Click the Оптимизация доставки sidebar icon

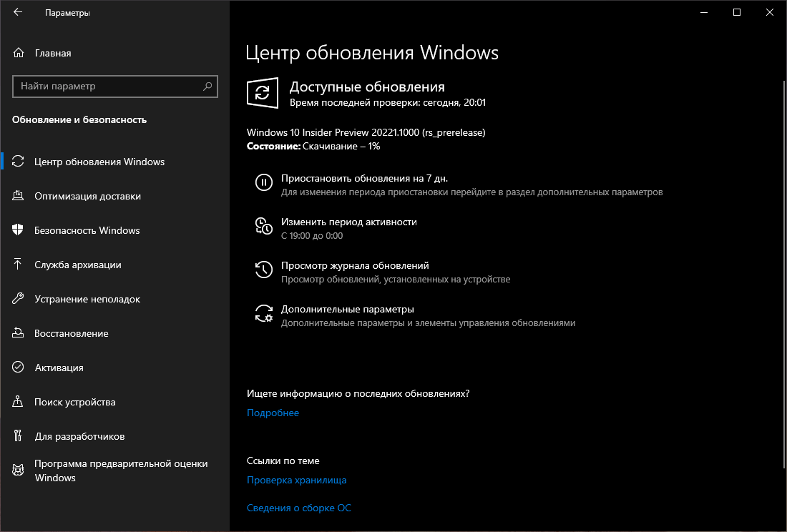pyautogui.click(x=17, y=196)
